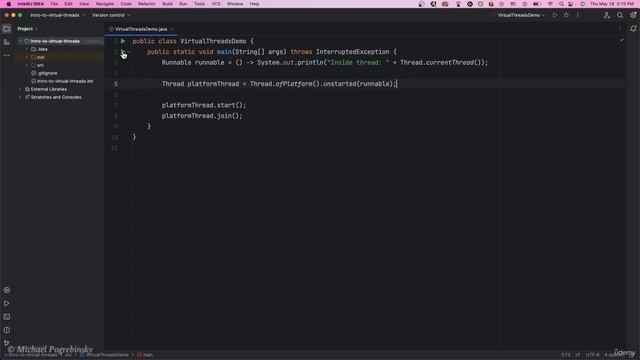
Task: Open the Run tool window icon
Action: [7, 304]
